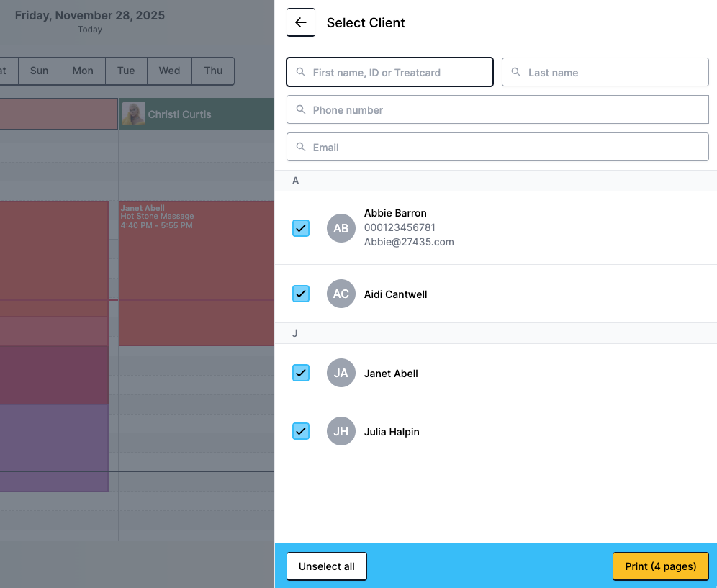Viewport: 717px width, 588px height.
Task: Click Julia Halpin's JH avatar
Action: click(x=341, y=431)
